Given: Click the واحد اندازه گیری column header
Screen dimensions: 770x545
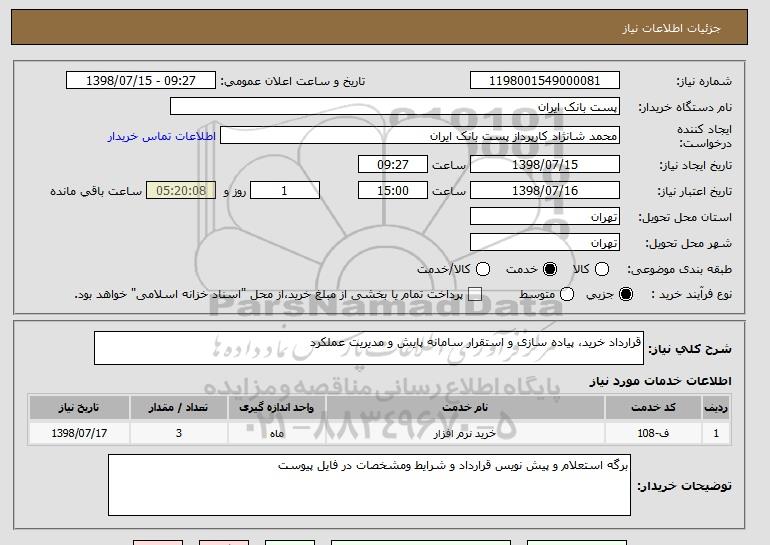Looking at the screenshot, I should coord(276,408).
